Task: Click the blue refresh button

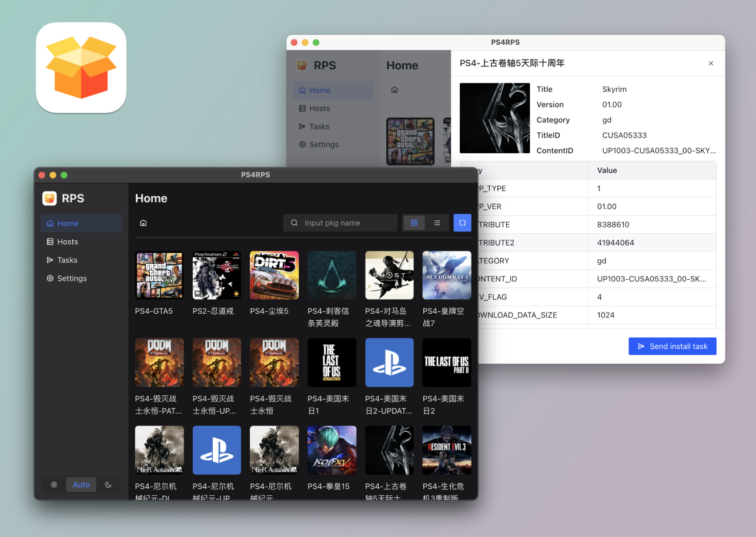Action: pyautogui.click(x=463, y=223)
